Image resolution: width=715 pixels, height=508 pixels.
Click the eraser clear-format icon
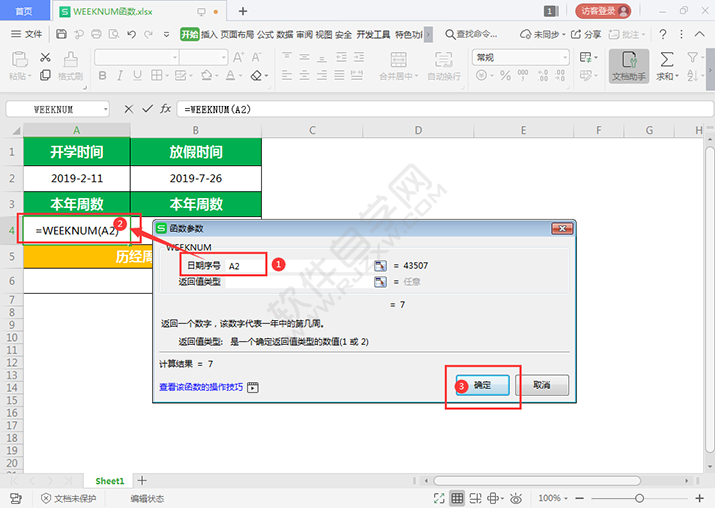pos(256,76)
